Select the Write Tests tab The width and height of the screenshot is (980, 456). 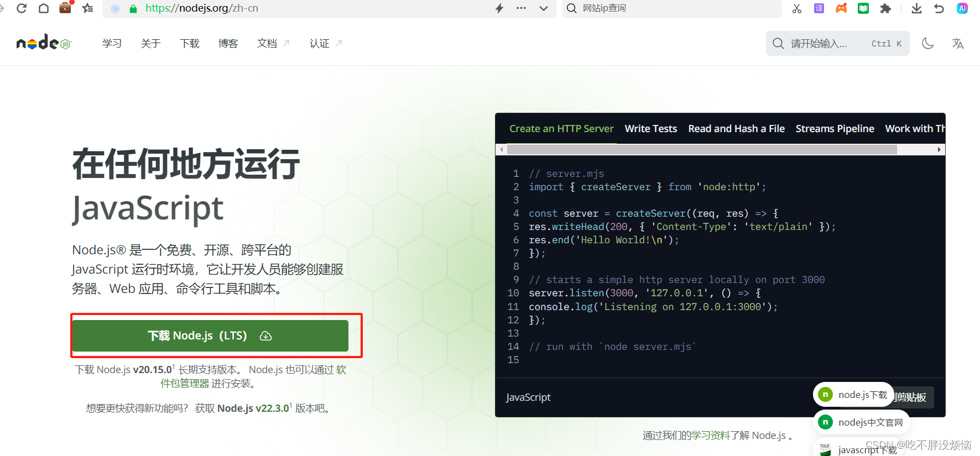(651, 129)
